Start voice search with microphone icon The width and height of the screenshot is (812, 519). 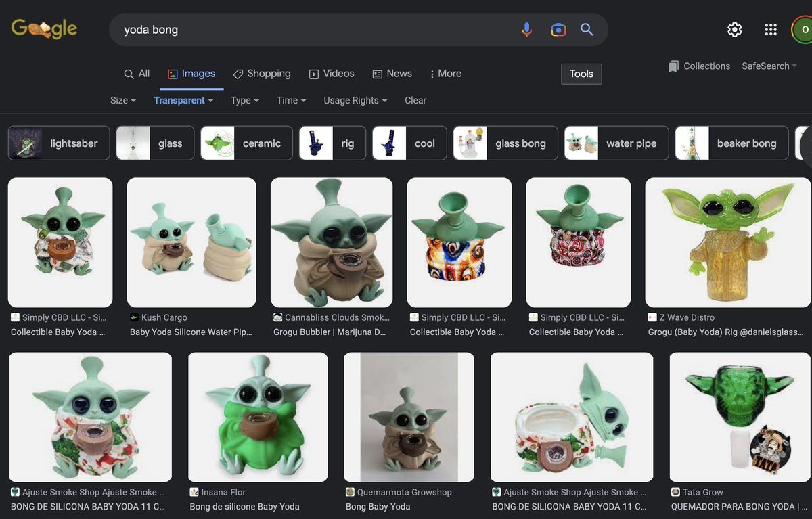526,30
